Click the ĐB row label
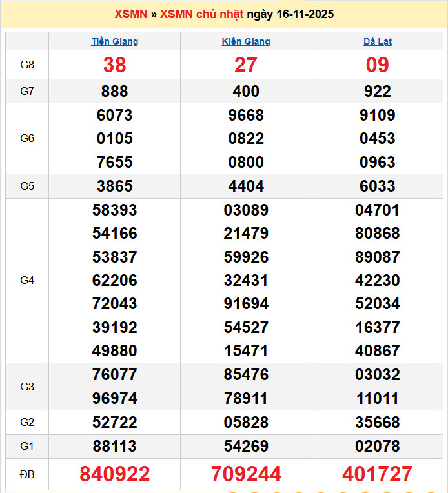This screenshot has height=493, width=448. [x=27, y=474]
